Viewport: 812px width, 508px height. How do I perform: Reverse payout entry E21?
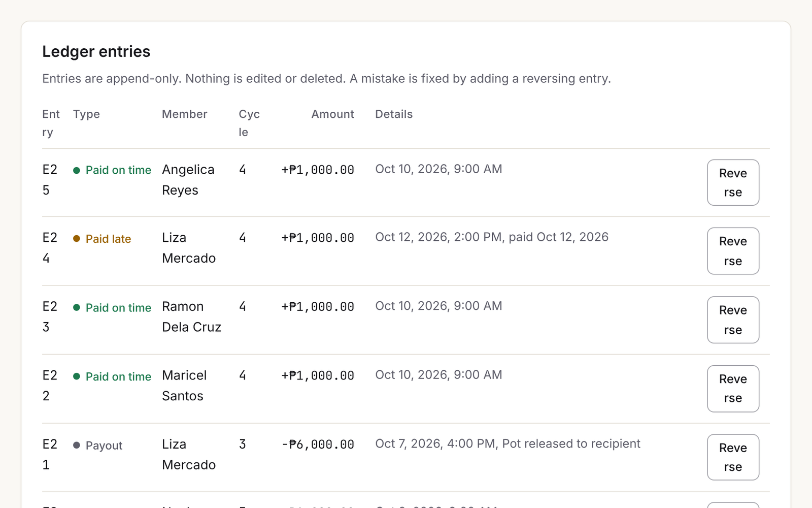tap(733, 457)
